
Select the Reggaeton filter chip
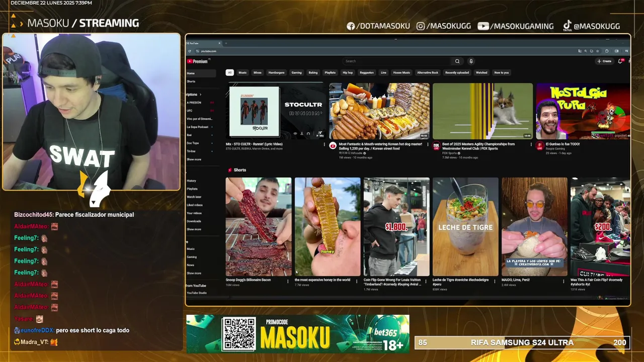tap(367, 72)
